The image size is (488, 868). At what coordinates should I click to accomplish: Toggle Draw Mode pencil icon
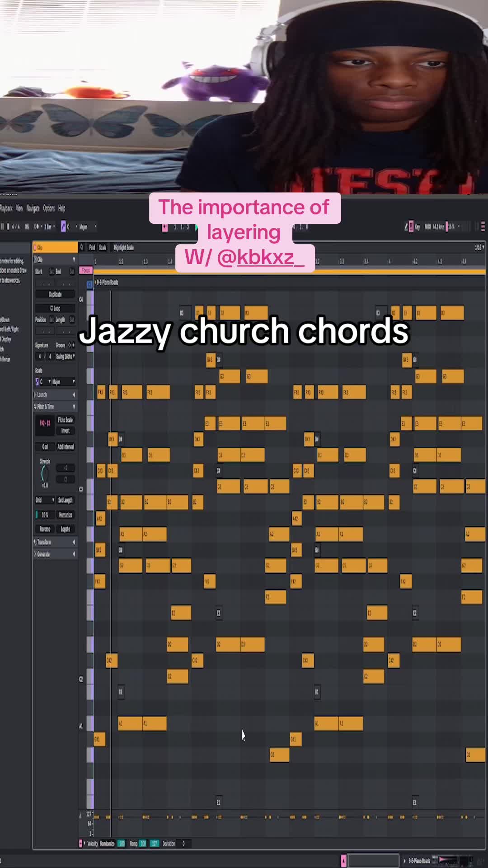(x=406, y=226)
